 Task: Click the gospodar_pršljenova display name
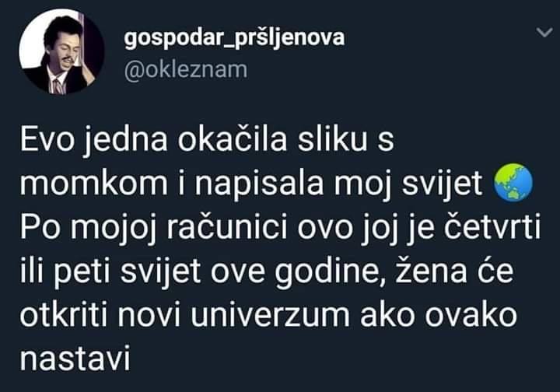pos(234,38)
